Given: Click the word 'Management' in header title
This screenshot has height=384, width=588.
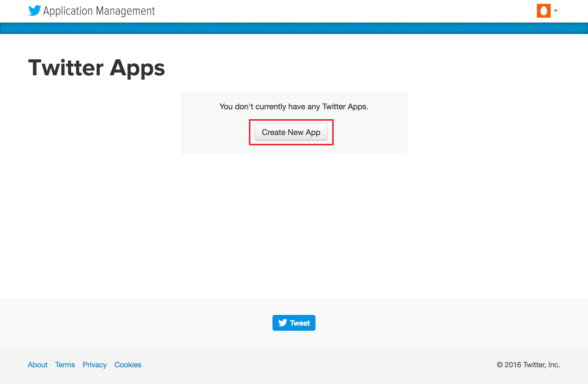Looking at the screenshot, I should [x=125, y=11].
